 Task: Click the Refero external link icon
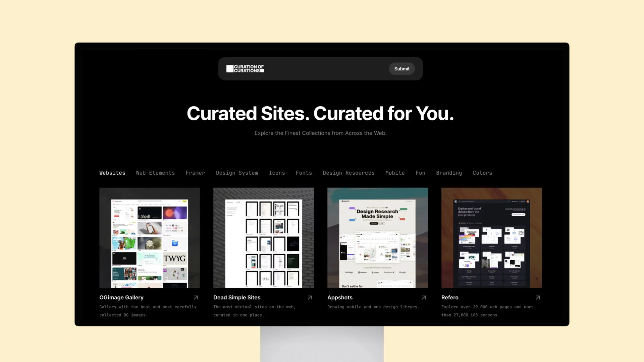538,297
